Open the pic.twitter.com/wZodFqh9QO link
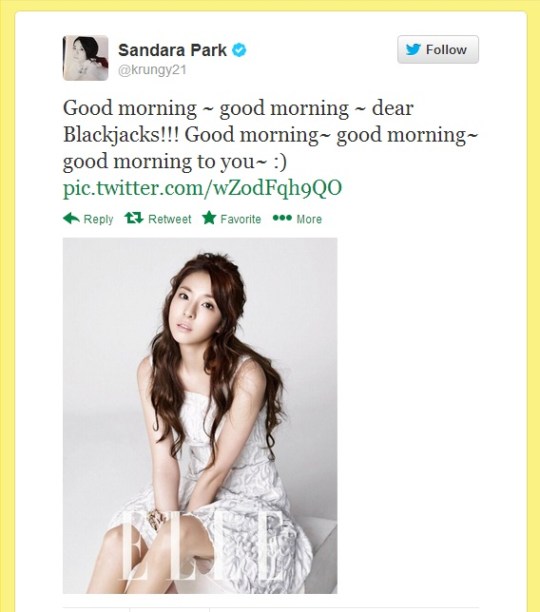 pos(202,188)
